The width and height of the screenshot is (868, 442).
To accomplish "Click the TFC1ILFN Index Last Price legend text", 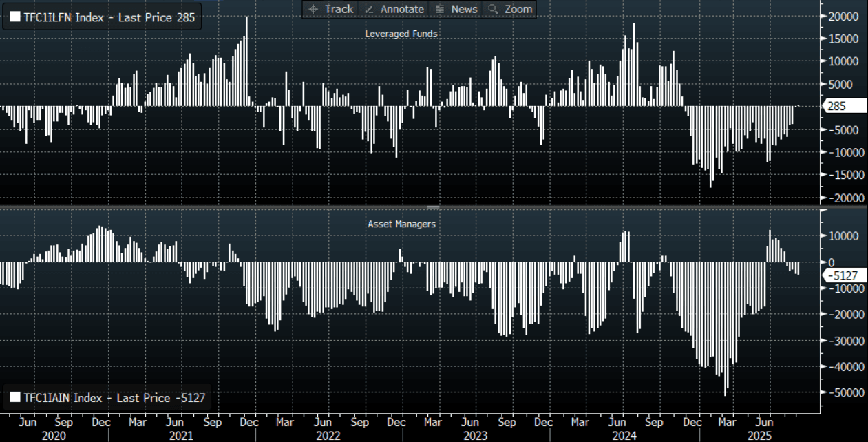I will pyautogui.click(x=107, y=18).
